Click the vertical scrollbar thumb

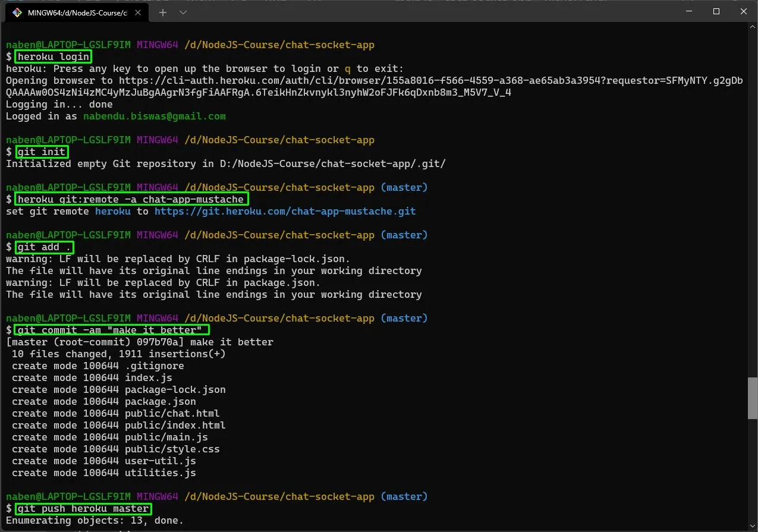click(x=753, y=399)
